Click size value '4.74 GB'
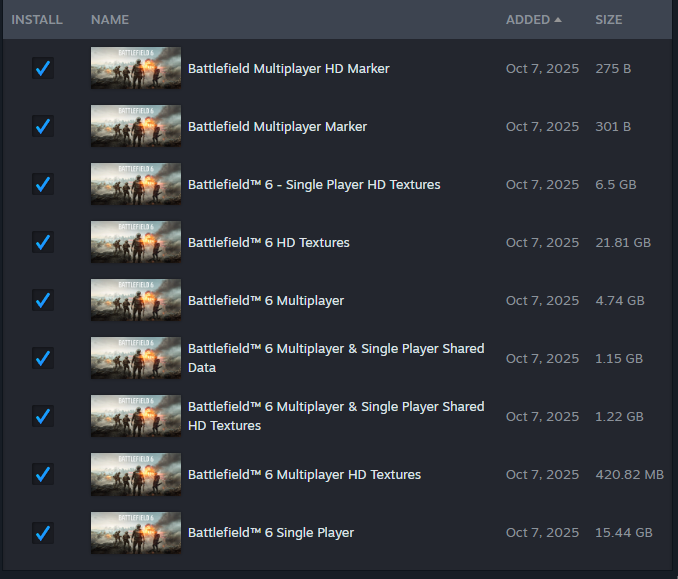Screen dimensions: 678x579 click(x=620, y=301)
